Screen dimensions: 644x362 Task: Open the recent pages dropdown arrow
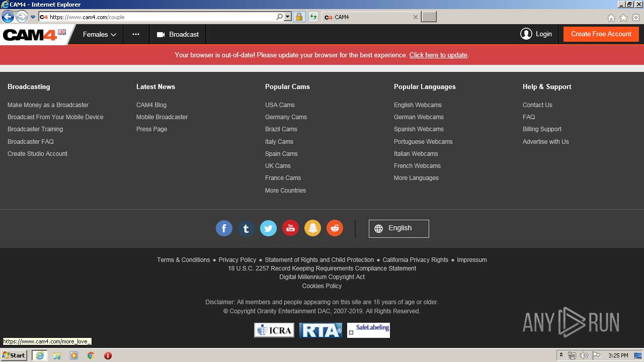[x=33, y=17]
